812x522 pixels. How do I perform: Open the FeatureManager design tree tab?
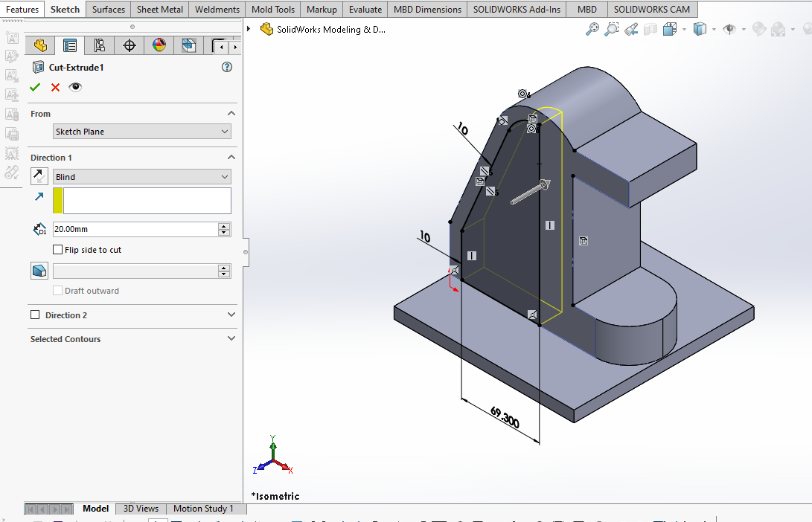[40, 46]
